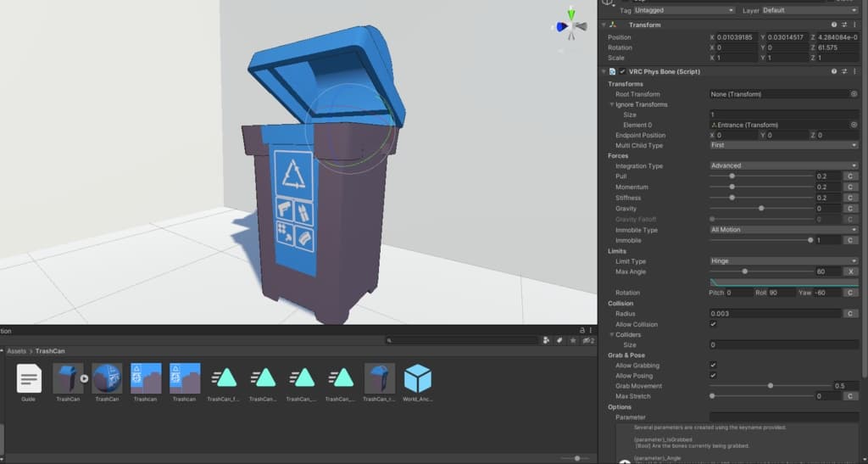
Task: Uncheck Allow Posing option
Action: [713, 376]
